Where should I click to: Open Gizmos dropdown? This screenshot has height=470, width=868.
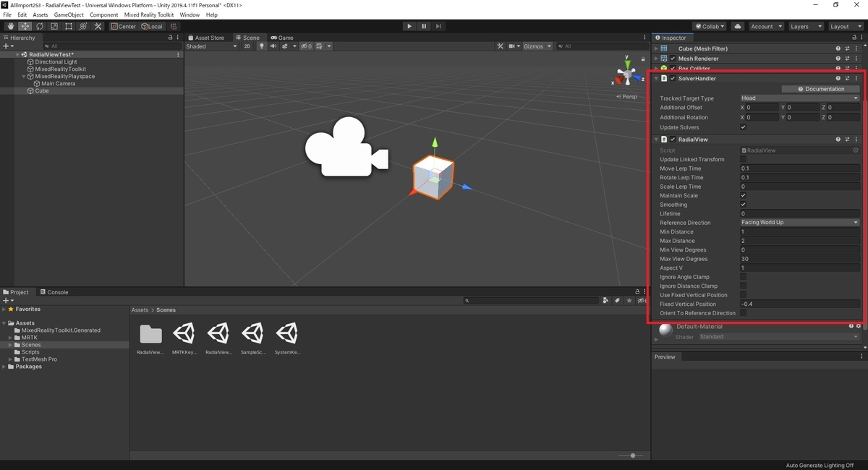click(537, 46)
